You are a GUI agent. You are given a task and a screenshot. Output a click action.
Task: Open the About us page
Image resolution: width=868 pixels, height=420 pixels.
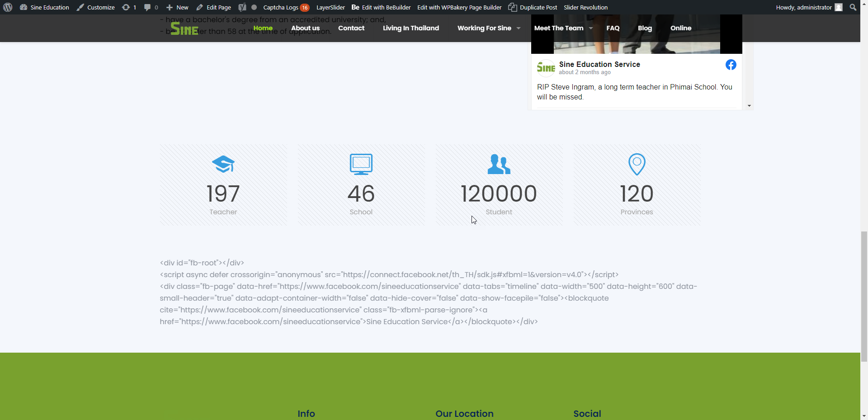coord(306,28)
